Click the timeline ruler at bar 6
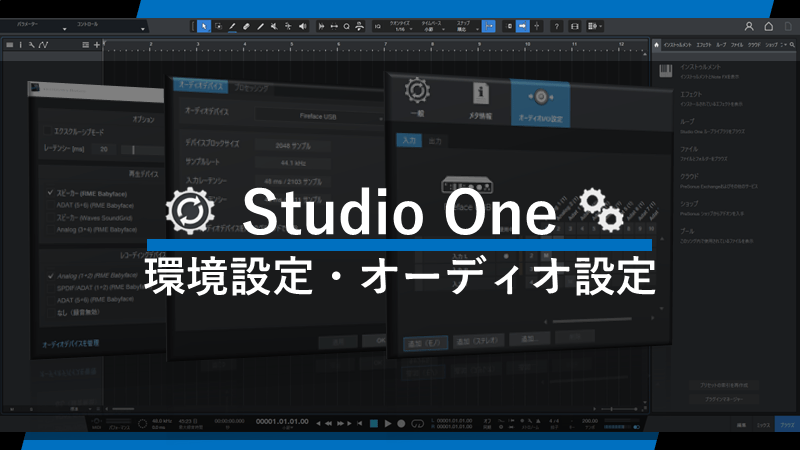 pyautogui.click(x=338, y=46)
